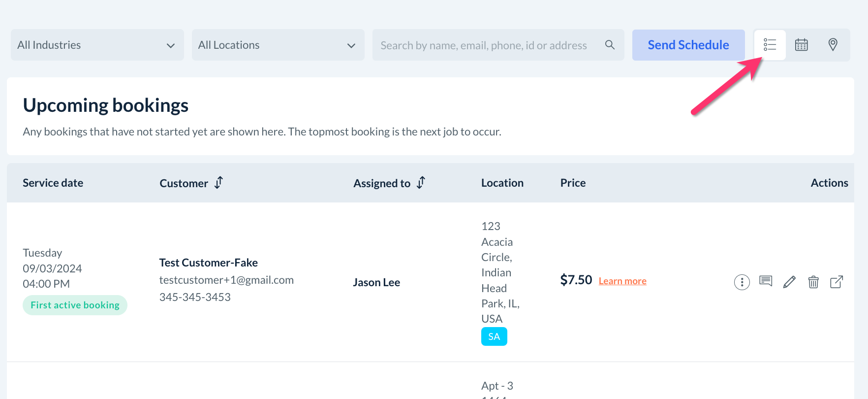This screenshot has width=868, height=399.
Task: Sort by Assigned to arrows
Action: click(421, 183)
